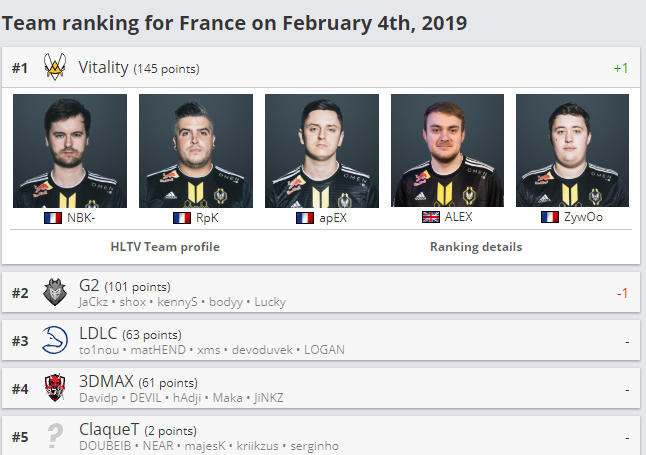This screenshot has height=455, width=646.
Task: Expand the 3DMAX ranking row
Action: pos(321,388)
